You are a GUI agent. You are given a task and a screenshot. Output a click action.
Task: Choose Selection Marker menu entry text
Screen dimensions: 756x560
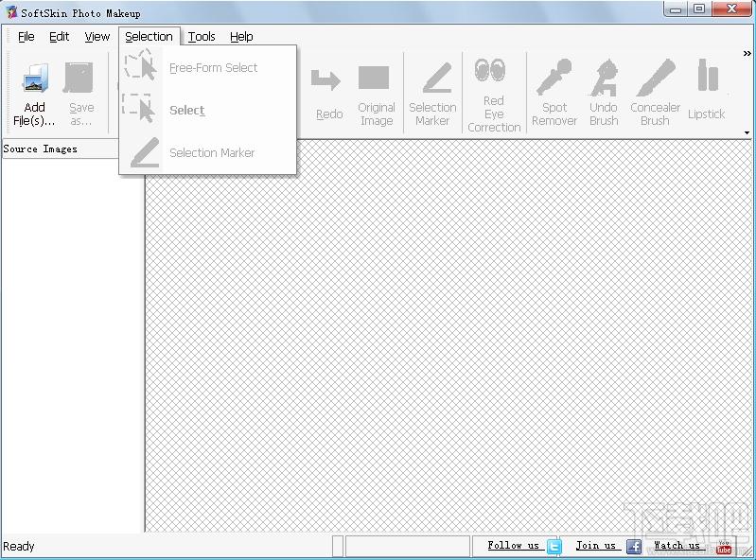[212, 153]
